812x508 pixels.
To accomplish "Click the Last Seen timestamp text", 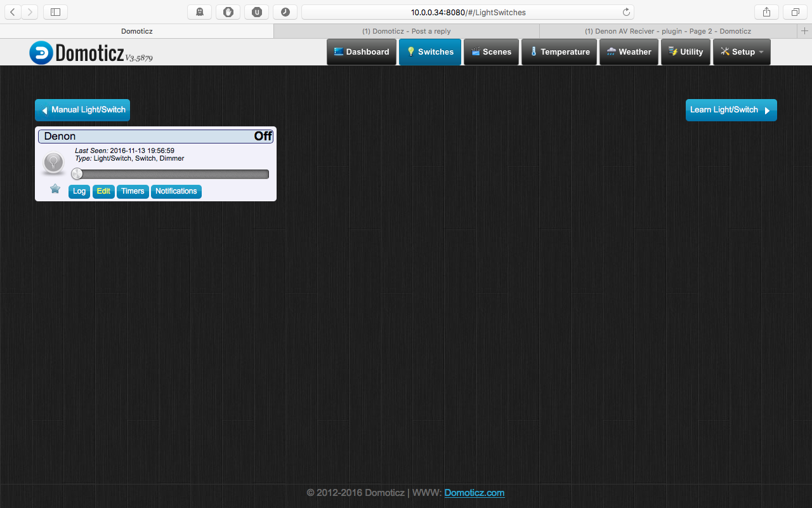I will [124, 150].
